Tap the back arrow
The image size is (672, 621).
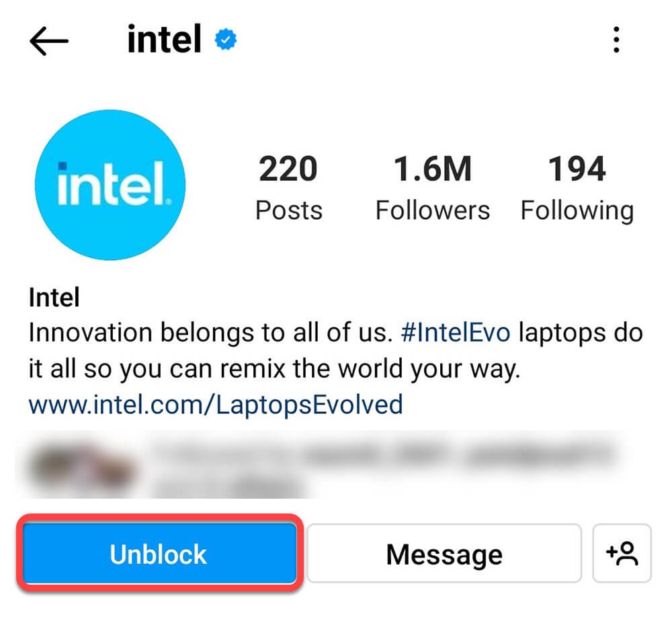point(49,41)
